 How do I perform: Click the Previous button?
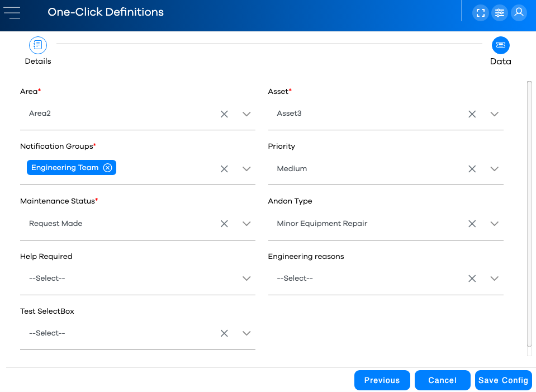point(382,380)
